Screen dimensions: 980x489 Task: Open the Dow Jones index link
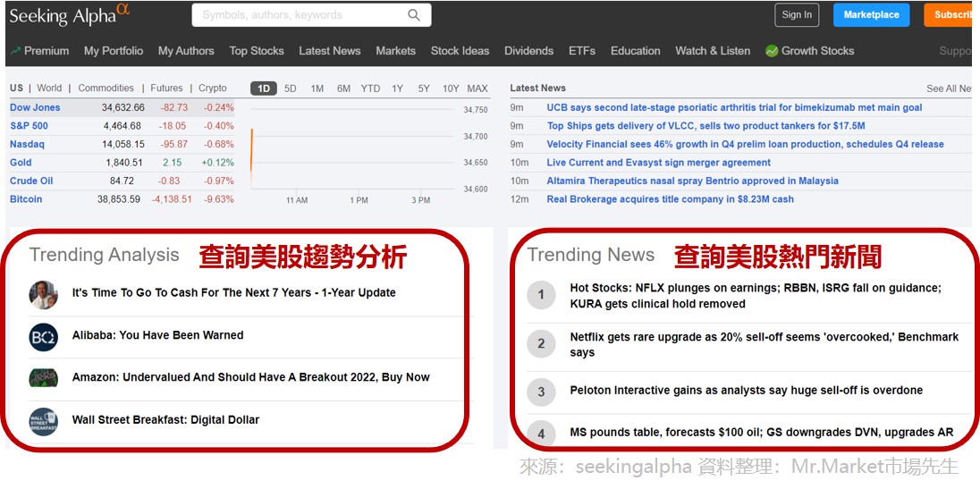tap(35, 107)
